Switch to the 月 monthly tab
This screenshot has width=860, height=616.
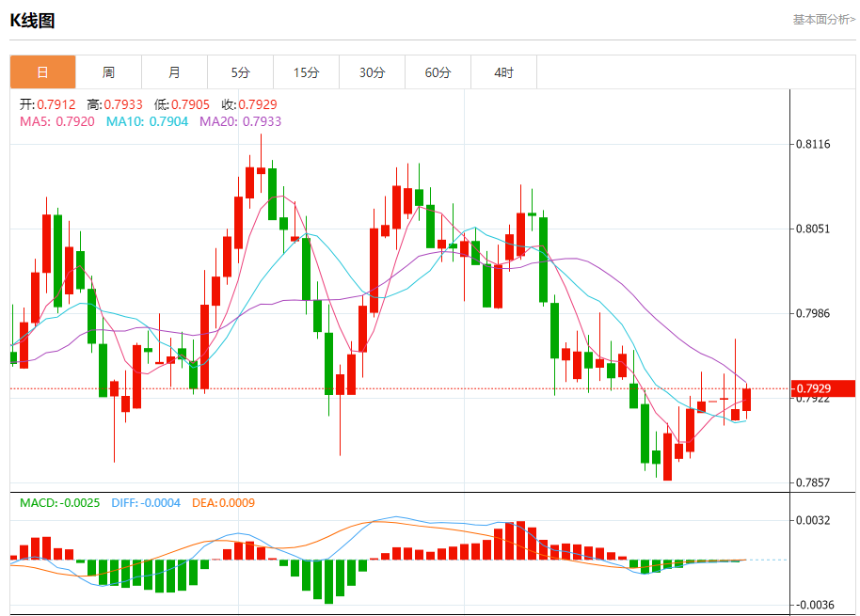click(x=174, y=71)
